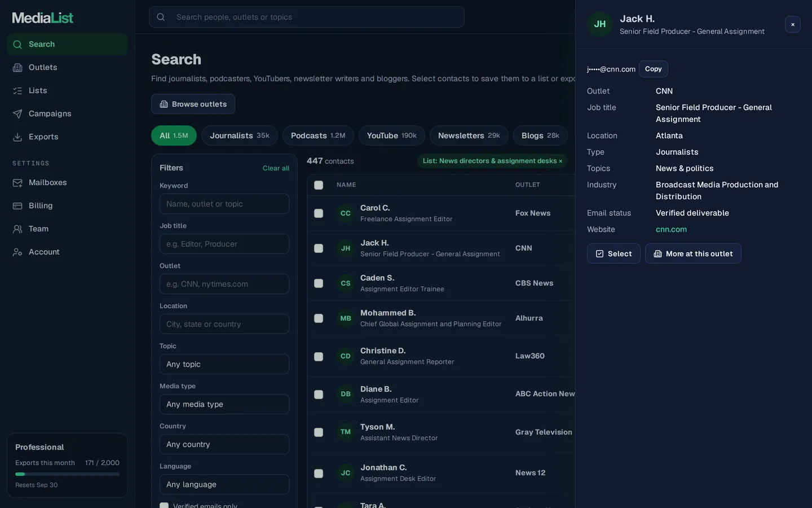This screenshot has width=812, height=508.
Task: Check the box for Diane B.
Action: (x=319, y=394)
